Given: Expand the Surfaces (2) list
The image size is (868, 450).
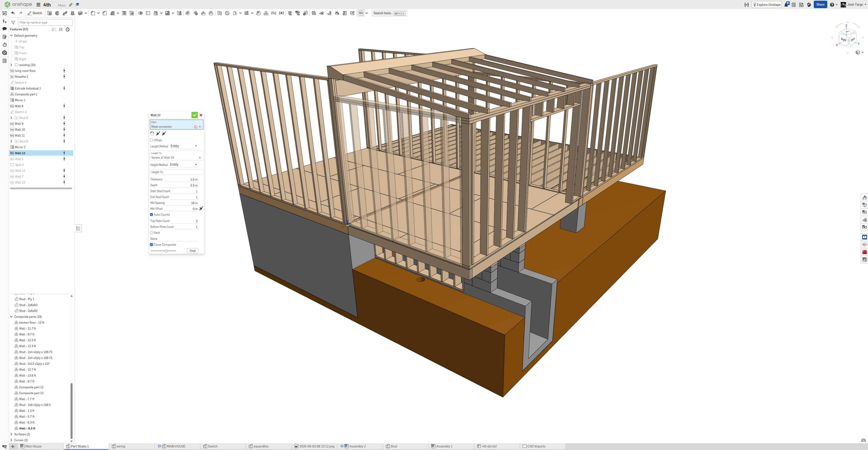Looking at the screenshot, I should pos(12,434).
